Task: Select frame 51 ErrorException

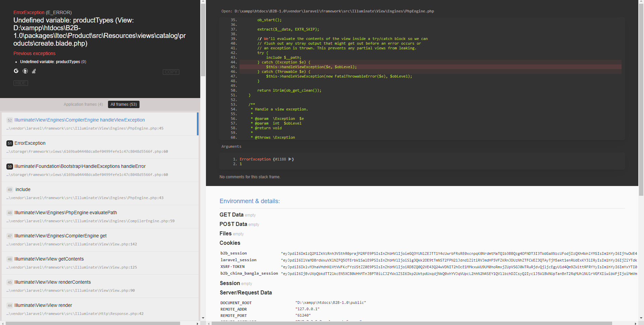Action: (100, 147)
